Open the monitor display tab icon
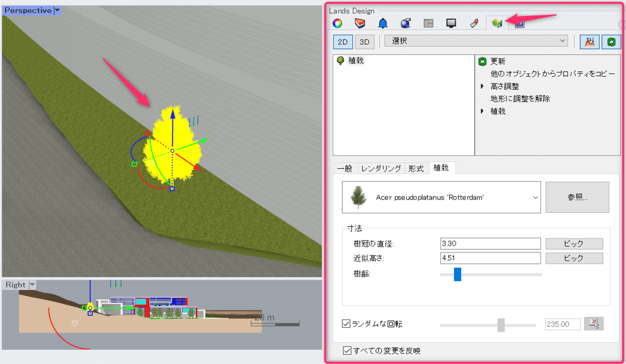626x364 pixels. [451, 23]
